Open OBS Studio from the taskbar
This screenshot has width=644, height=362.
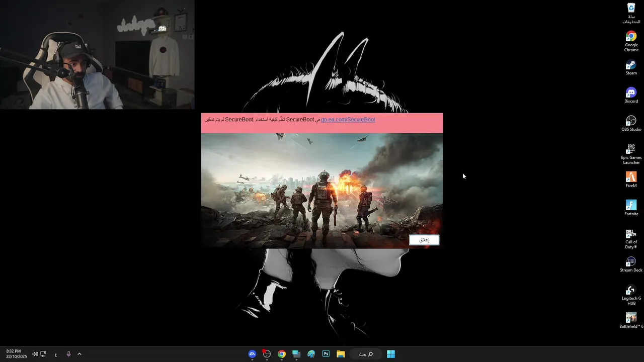click(267, 354)
